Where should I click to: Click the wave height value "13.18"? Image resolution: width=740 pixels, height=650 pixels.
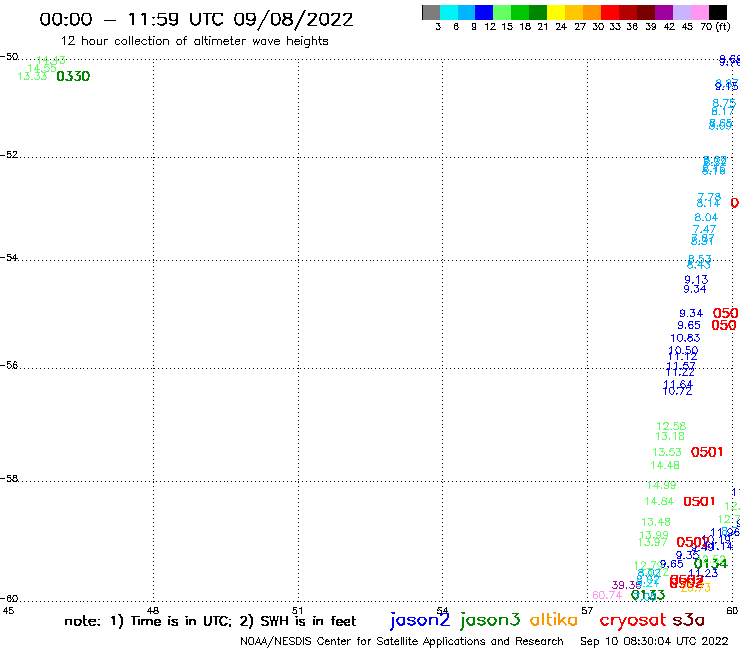(x=670, y=436)
